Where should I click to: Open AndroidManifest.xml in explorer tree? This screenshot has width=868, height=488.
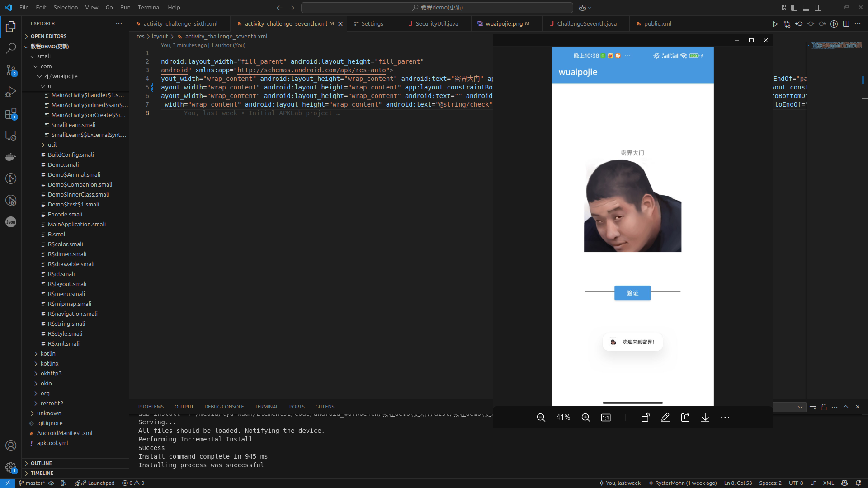pyautogui.click(x=65, y=433)
